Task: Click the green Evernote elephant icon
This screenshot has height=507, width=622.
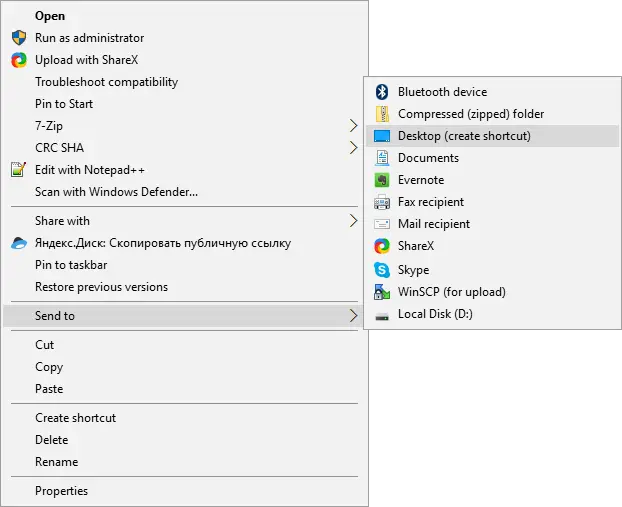Action: tap(382, 180)
